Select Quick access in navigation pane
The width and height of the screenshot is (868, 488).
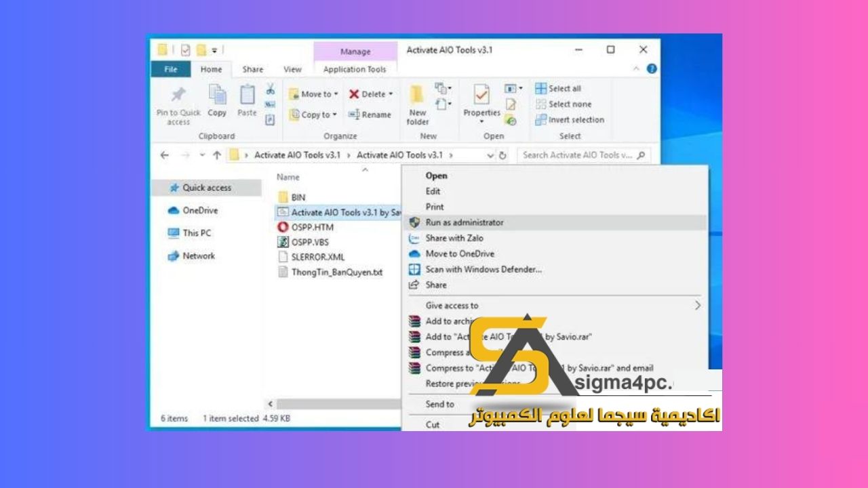click(206, 188)
